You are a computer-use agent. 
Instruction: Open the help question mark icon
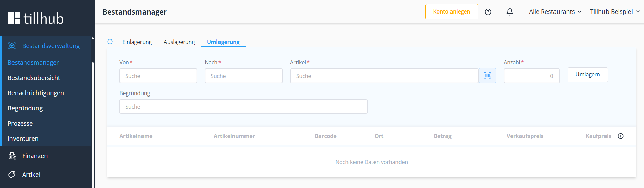[488, 12]
